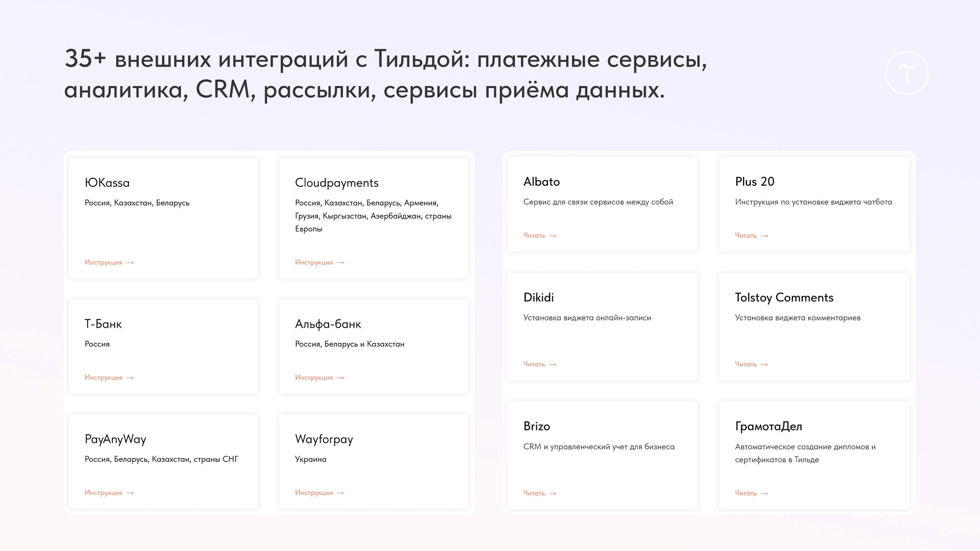
Task: Click "Установка виджета онлайн-записи" description
Action: 587,318
